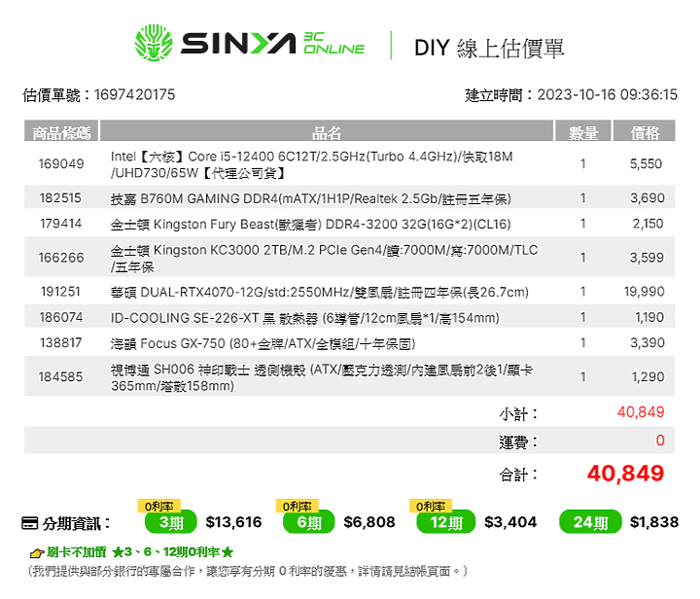Click the creation time 2023-10-16 09:36:15
This screenshot has width=700, height=599.
[607, 94]
